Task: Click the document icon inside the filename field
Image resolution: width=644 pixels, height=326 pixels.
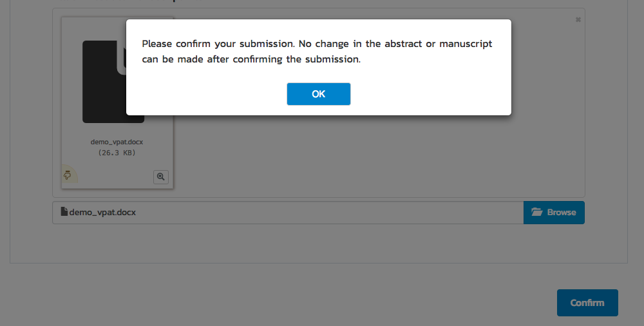Action: (x=64, y=212)
